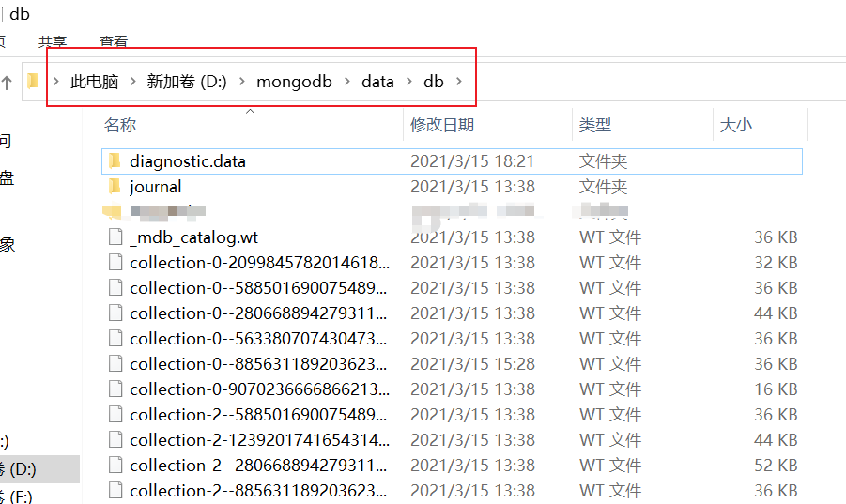
Task: Expand the chevron after 新加卷 (D:) breadcrumb
Action: pos(241,82)
